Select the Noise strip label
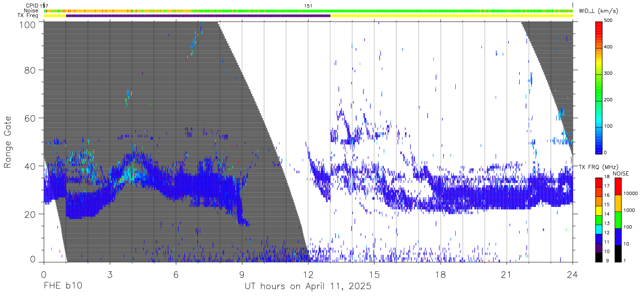The image size is (644, 297). point(31,10)
